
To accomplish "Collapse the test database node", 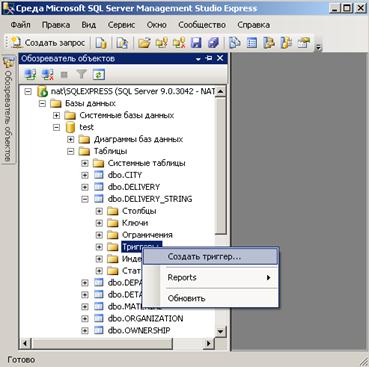I will 56,127.
